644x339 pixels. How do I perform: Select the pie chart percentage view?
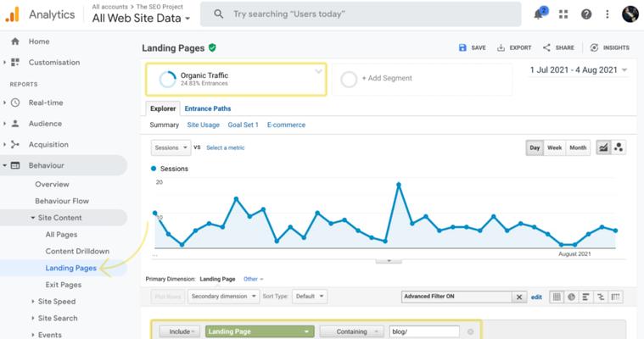571,297
